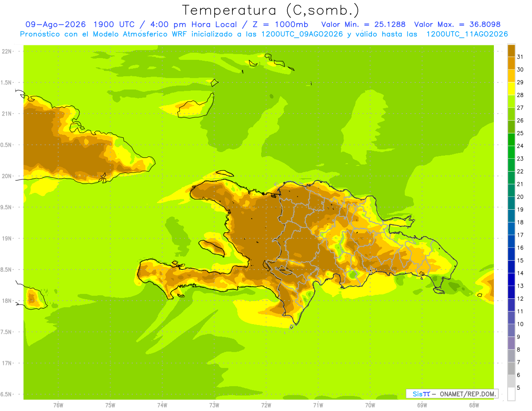Click legend value "20"
This screenshot has height=411, width=532.
coord(520,197)
